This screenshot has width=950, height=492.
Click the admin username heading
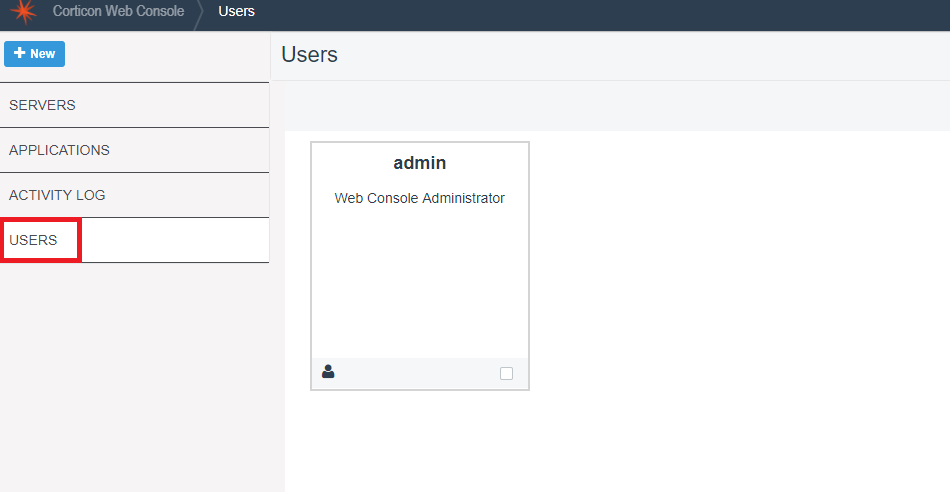click(x=420, y=163)
